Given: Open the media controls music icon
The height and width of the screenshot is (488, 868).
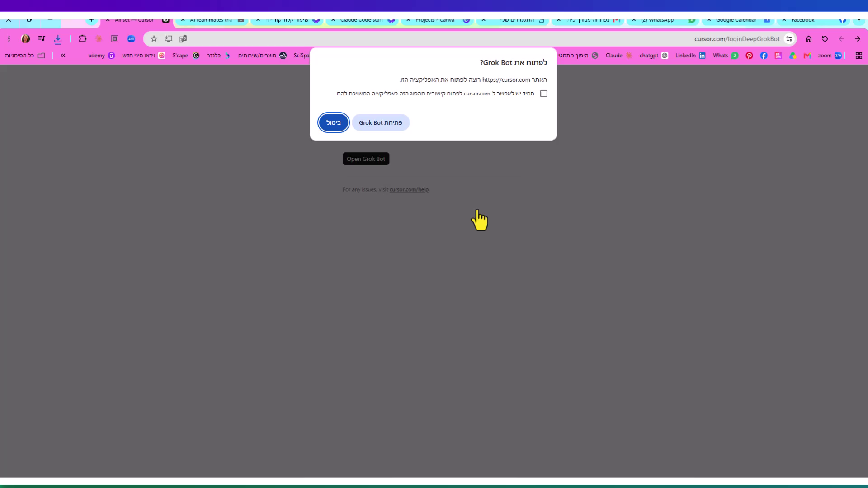Looking at the screenshot, I should [x=42, y=39].
